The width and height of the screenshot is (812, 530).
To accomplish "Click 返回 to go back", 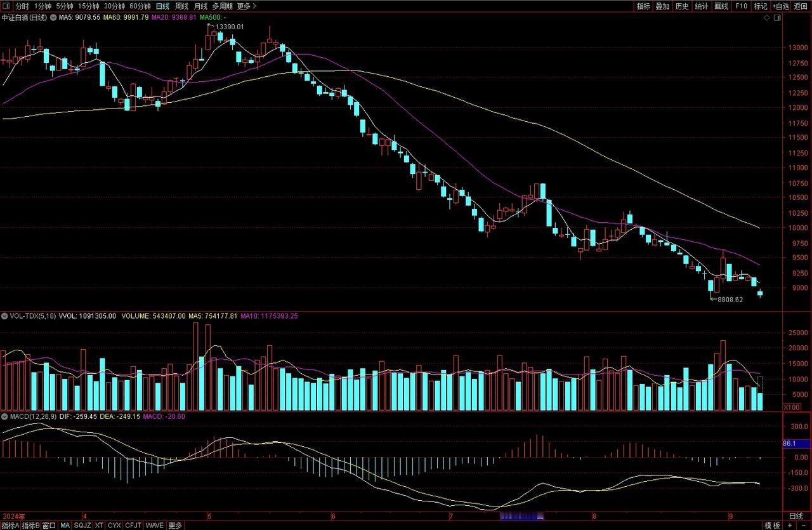I will 801,6.
